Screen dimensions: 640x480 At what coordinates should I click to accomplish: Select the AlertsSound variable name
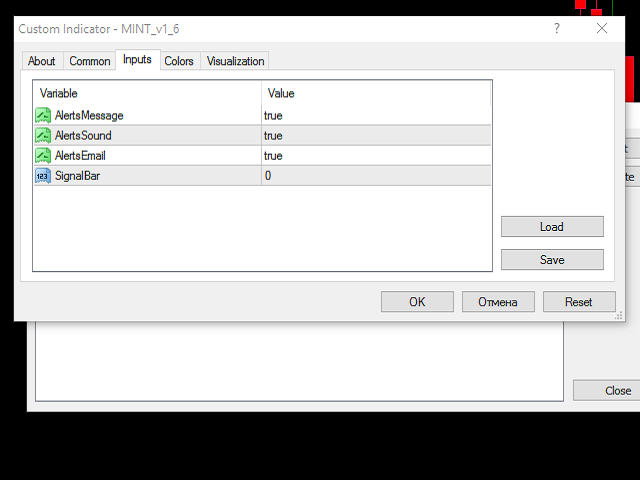(83, 136)
